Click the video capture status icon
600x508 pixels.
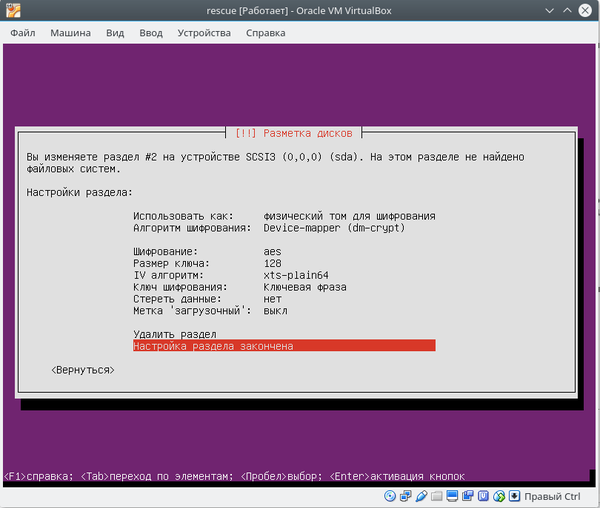point(468,496)
